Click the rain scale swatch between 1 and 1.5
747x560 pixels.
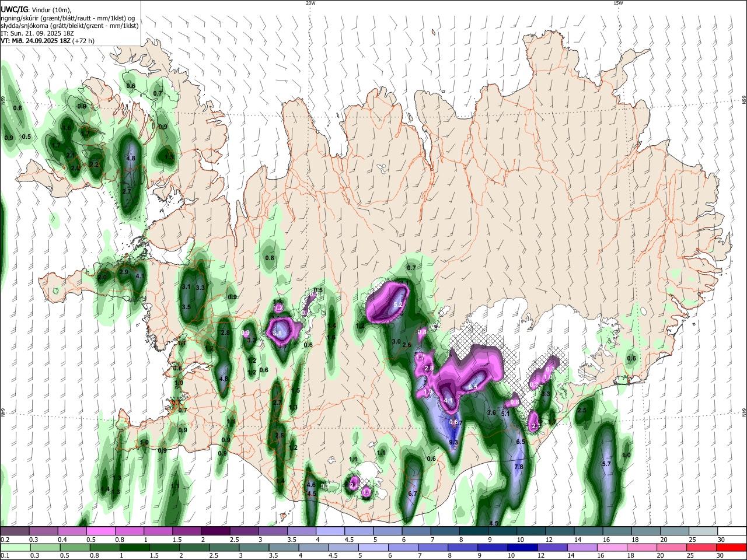click(x=134, y=547)
